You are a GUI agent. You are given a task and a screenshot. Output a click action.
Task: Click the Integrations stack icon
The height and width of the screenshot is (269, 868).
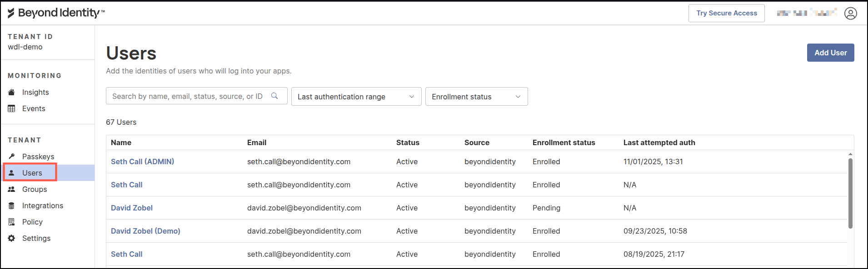pyautogui.click(x=12, y=205)
